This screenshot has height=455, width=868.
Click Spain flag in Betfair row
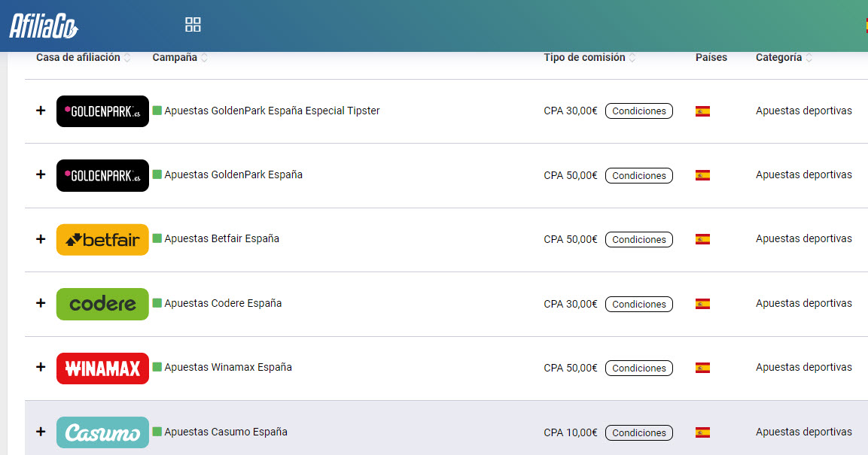point(702,240)
